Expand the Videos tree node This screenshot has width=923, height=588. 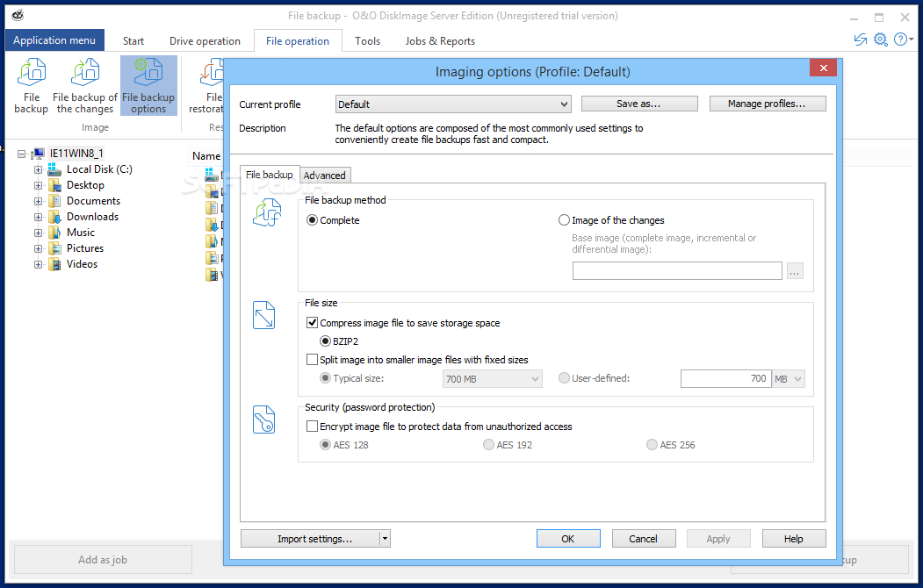[x=39, y=265]
